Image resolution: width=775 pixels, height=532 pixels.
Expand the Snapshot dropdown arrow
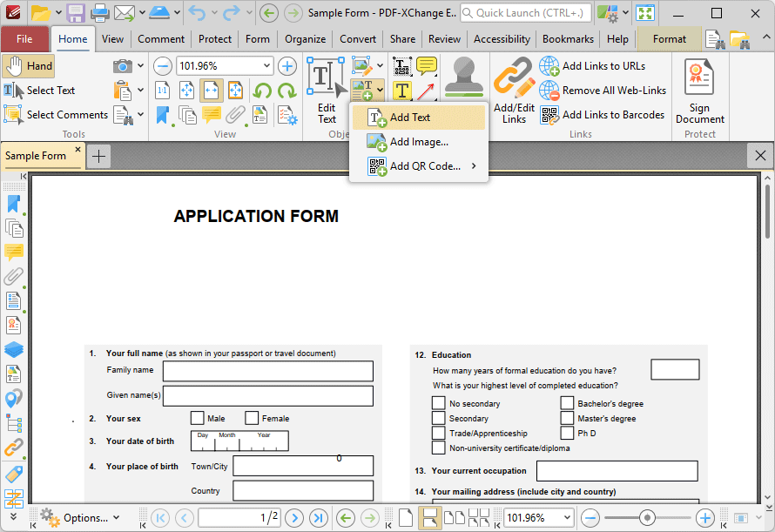point(141,66)
